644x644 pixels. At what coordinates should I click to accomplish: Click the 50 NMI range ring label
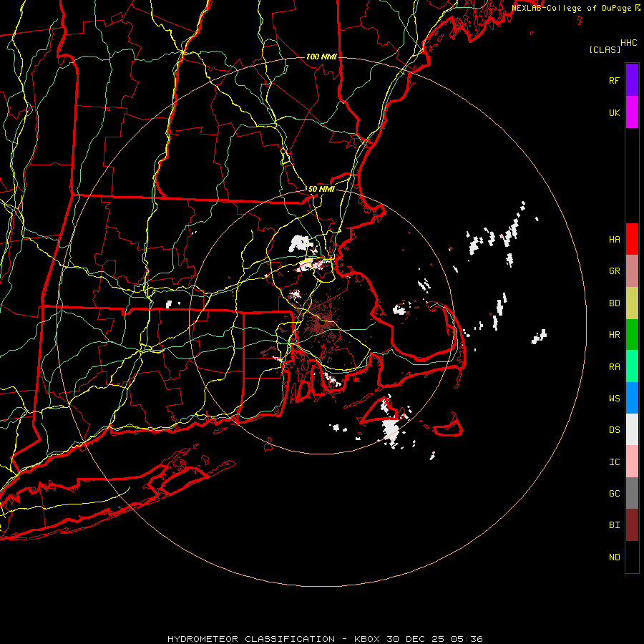pos(321,190)
